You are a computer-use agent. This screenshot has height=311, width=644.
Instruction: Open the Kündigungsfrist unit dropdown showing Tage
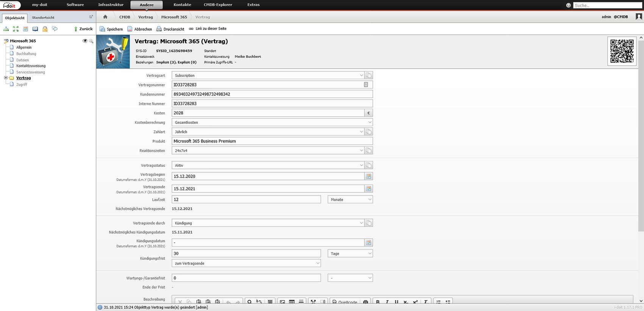[350, 253]
